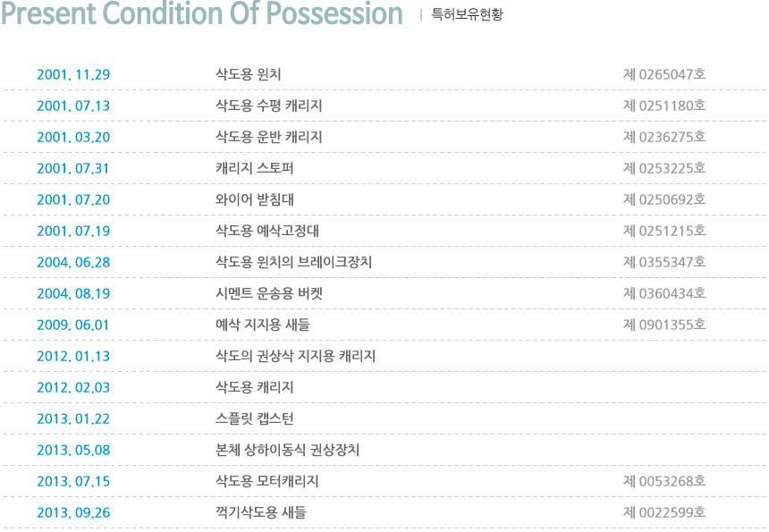769x532 pixels.
Task: Click the 캐리지 스토퍼 patent title
Action: 255,168
